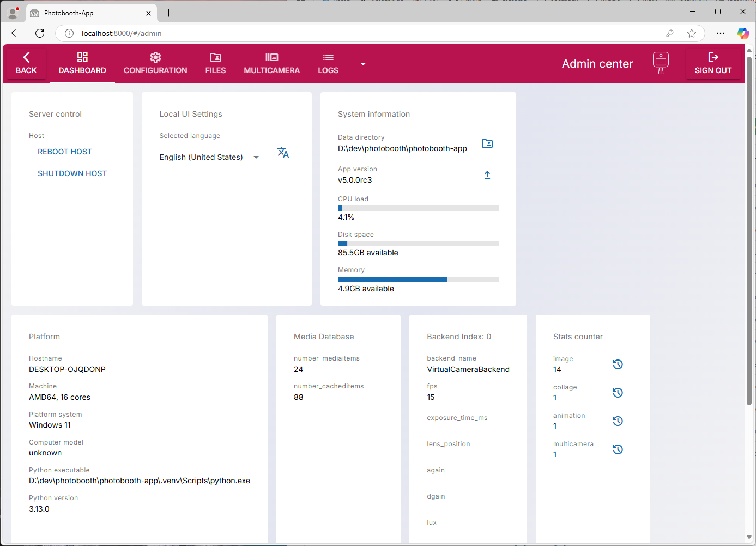Add this page to favorites star
Screen dimensions: 756x546
692,33
